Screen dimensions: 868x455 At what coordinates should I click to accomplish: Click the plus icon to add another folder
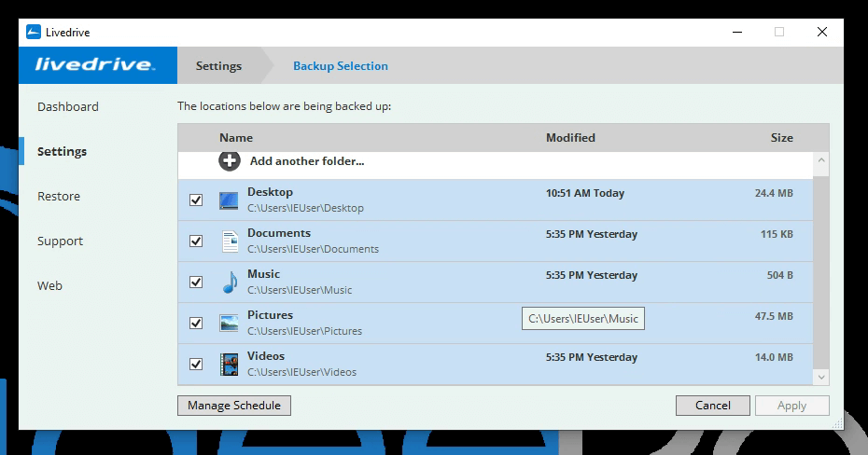point(230,160)
